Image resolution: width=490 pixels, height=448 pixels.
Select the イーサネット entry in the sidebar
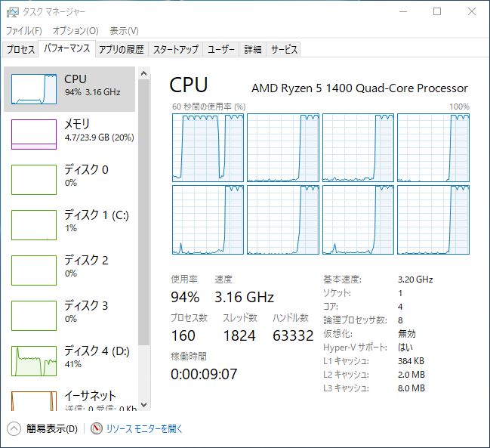click(69, 397)
